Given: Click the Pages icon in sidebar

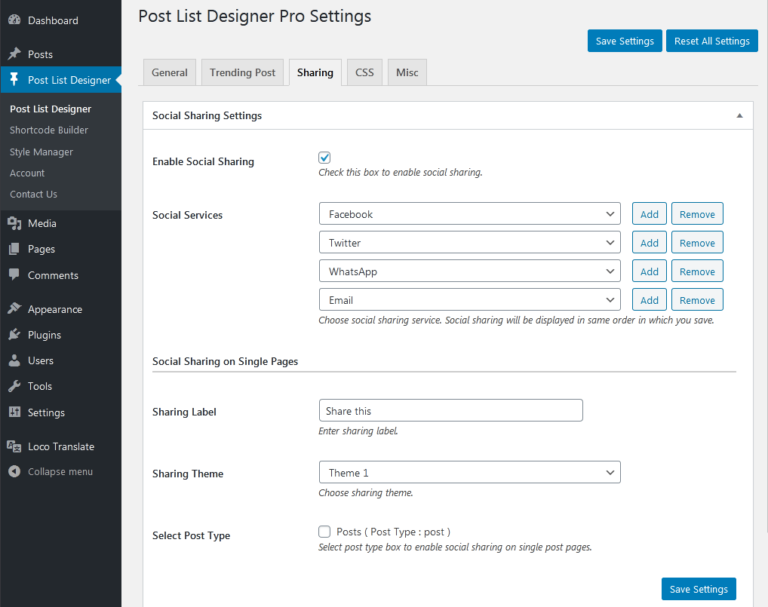Looking at the screenshot, I should click(14, 249).
